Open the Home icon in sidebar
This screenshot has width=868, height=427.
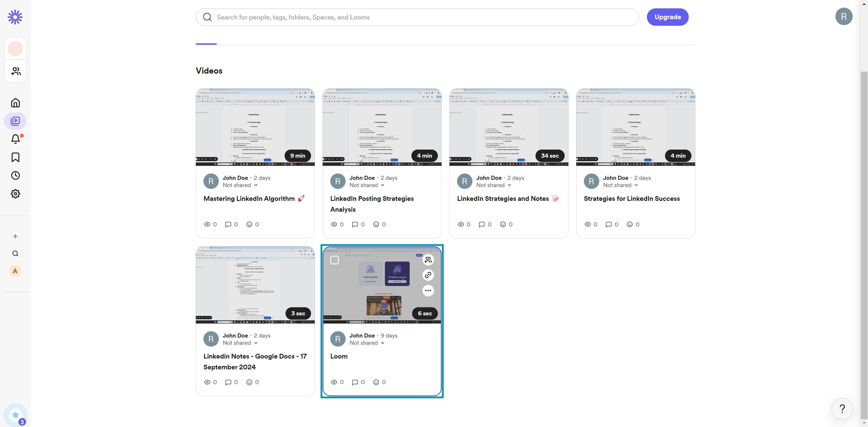coord(15,103)
